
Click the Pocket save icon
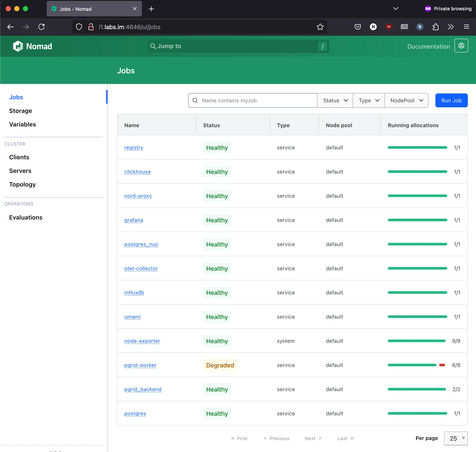pyautogui.click(x=358, y=27)
